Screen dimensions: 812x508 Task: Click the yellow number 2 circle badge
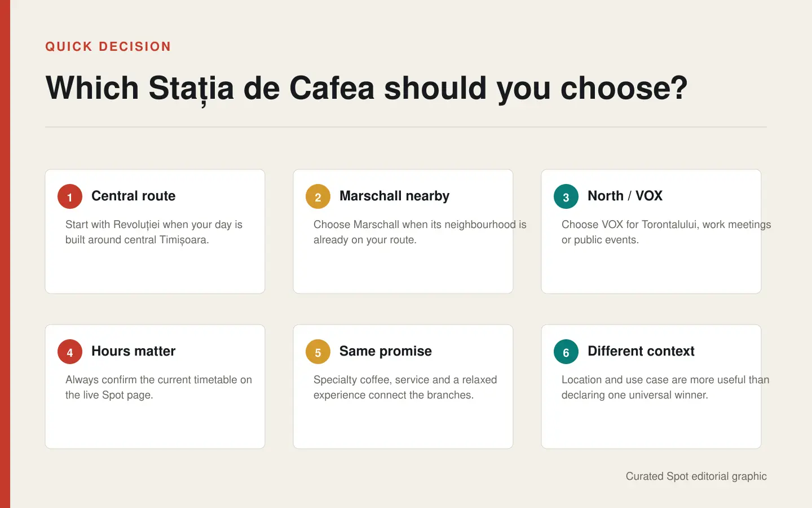pyautogui.click(x=318, y=196)
